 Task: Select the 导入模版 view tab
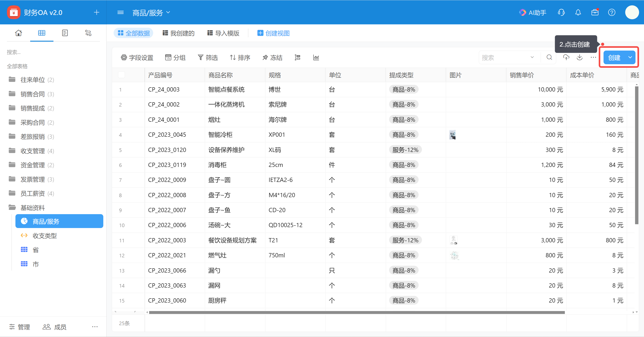[223, 33]
